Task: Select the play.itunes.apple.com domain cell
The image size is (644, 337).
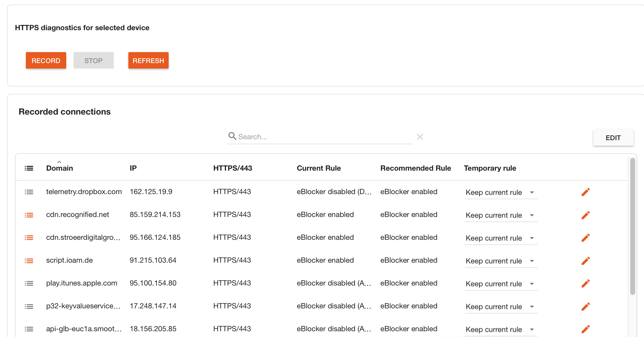Action: coord(82,283)
